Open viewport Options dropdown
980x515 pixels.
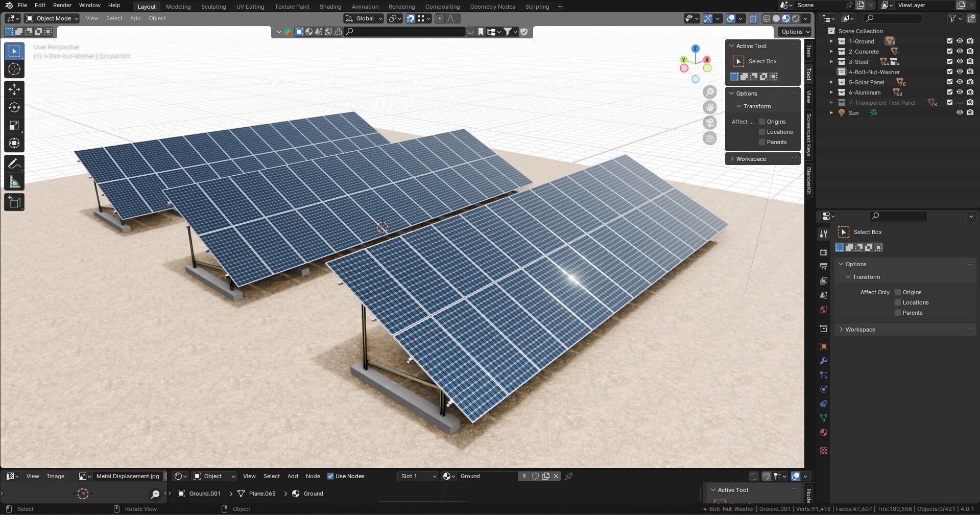pos(795,32)
